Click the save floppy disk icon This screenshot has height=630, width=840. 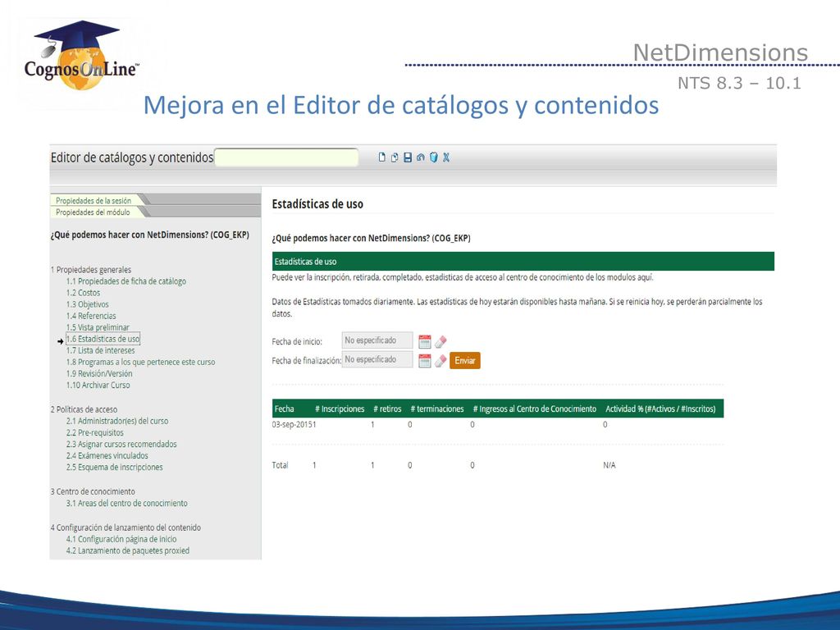pos(408,157)
